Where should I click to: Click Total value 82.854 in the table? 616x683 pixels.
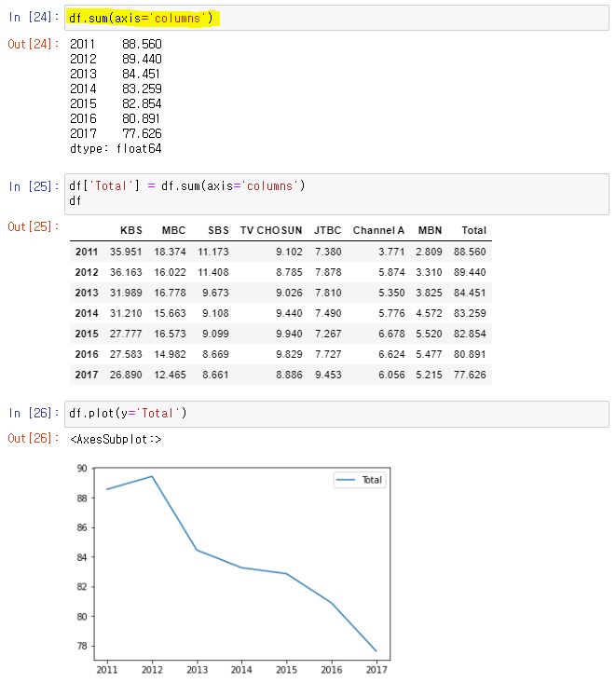[x=470, y=334]
